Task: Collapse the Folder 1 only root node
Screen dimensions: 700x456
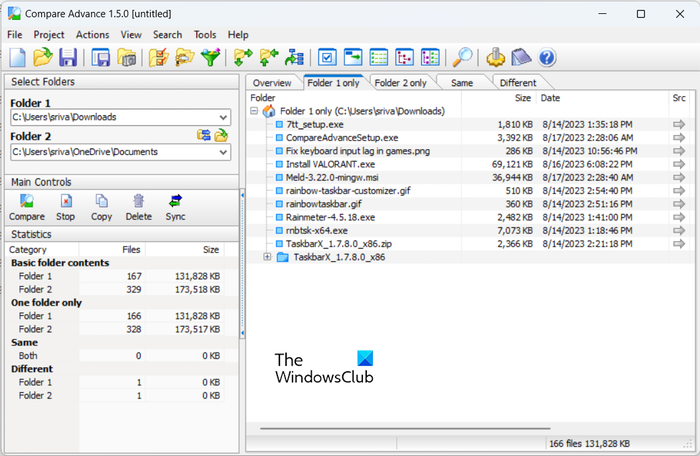Action: point(254,111)
